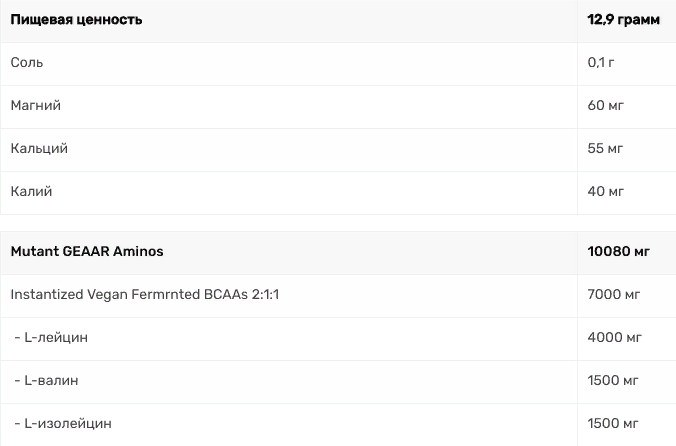Click the Mutant GEAAR Aminos header
Screen dimensions: 676x446
coord(87,252)
